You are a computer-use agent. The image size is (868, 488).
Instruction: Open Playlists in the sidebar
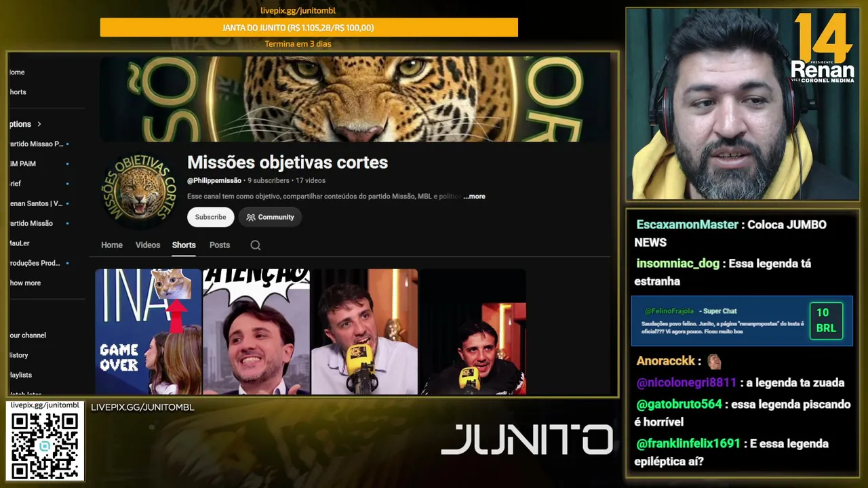coord(20,375)
